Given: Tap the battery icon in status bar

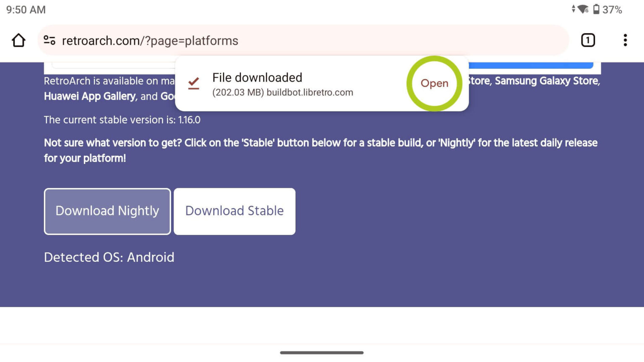Looking at the screenshot, I should 597,9.
